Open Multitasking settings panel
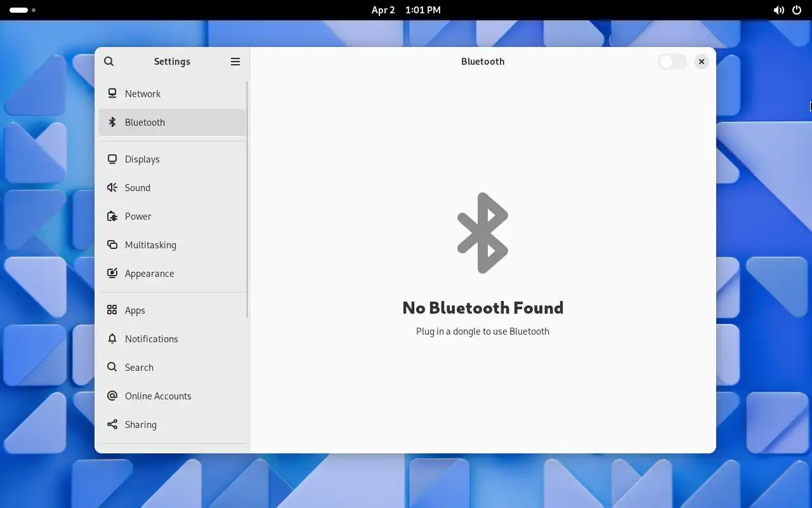Viewport: 812px width, 508px height. [172, 244]
